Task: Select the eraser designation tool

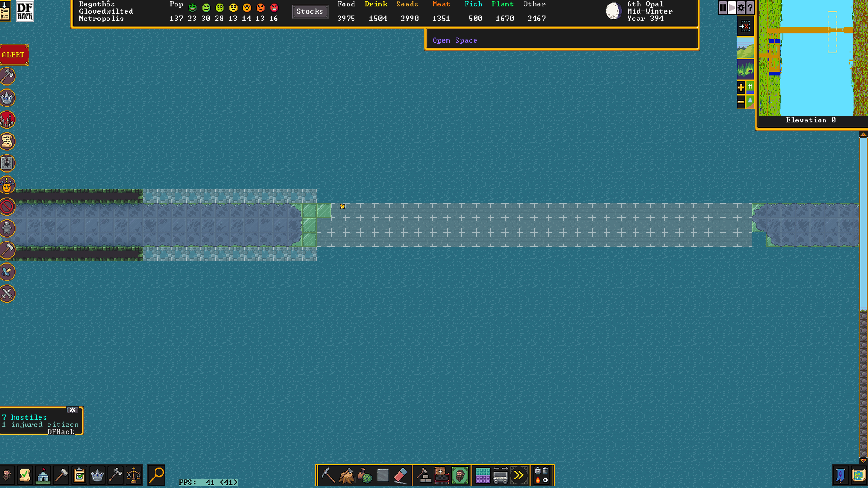Action: (x=401, y=475)
